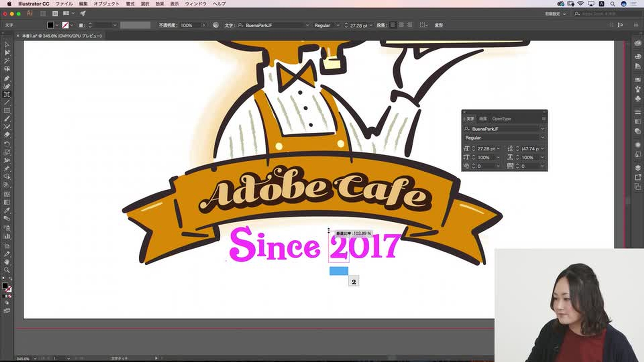This screenshot has width=644, height=362.
Task: Click the 不透明度 opacity label link
Action: [167, 25]
